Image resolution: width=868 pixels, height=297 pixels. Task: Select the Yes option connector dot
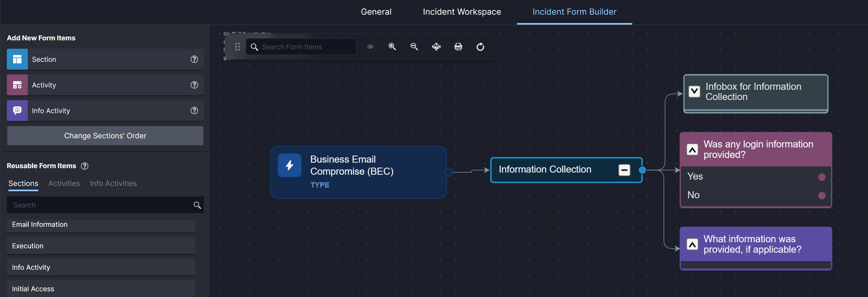click(821, 177)
